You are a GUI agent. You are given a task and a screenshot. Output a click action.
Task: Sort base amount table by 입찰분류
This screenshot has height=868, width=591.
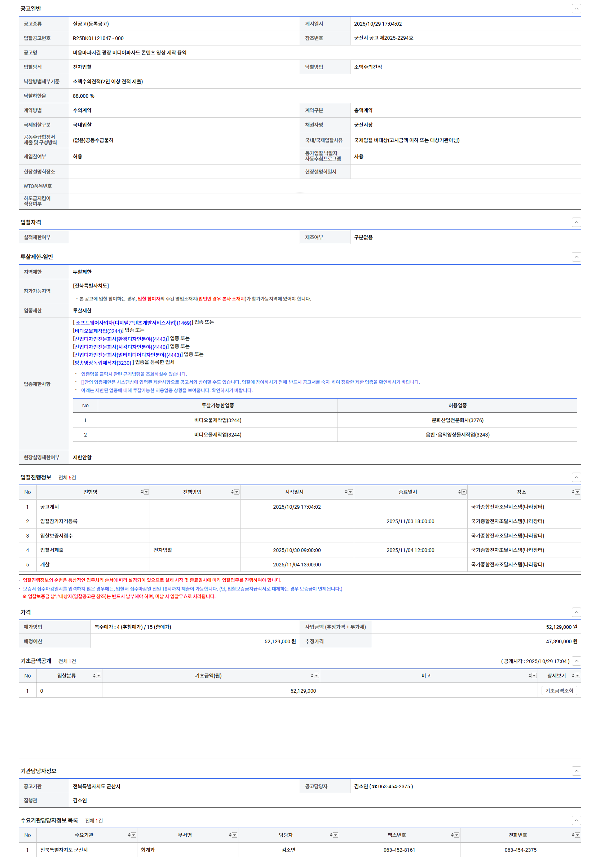[94, 676]
